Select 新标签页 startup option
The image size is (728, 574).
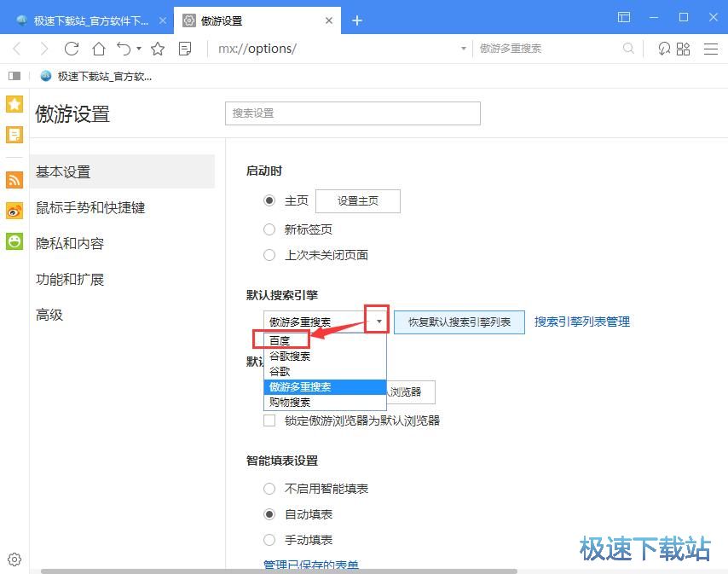[269, 229]
